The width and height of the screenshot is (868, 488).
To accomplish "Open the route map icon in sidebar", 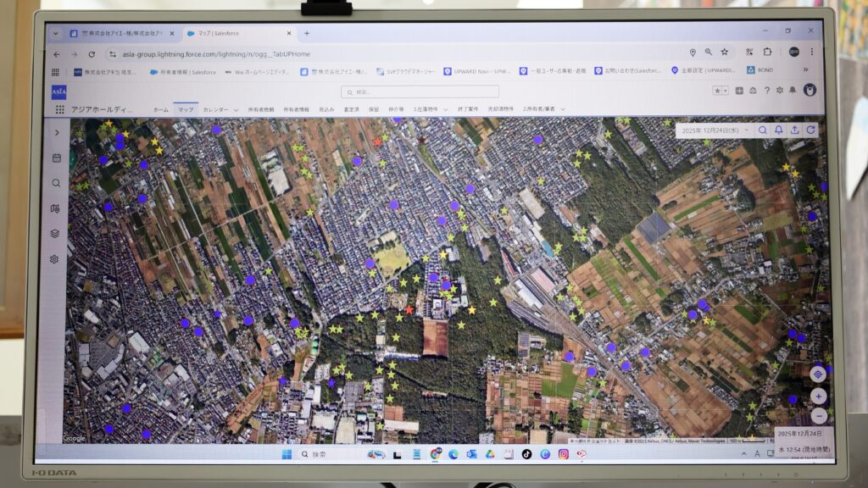I will [x=55, y=208].
